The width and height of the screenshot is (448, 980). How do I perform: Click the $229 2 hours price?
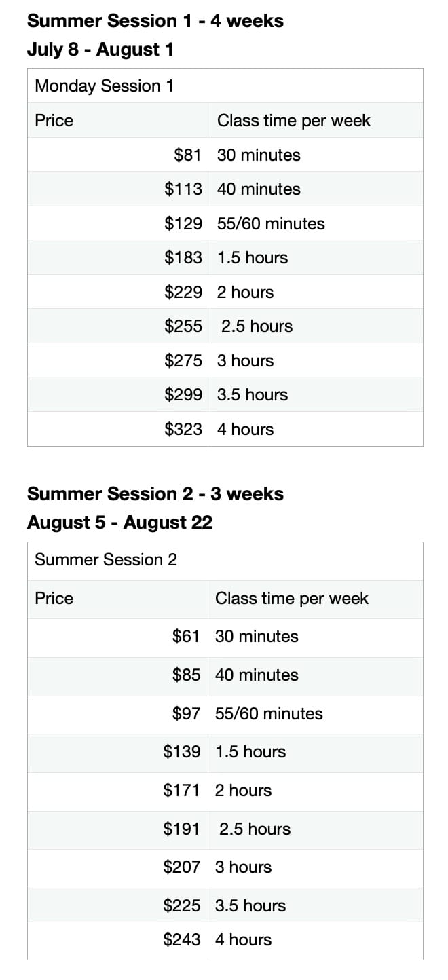(183, 292)
